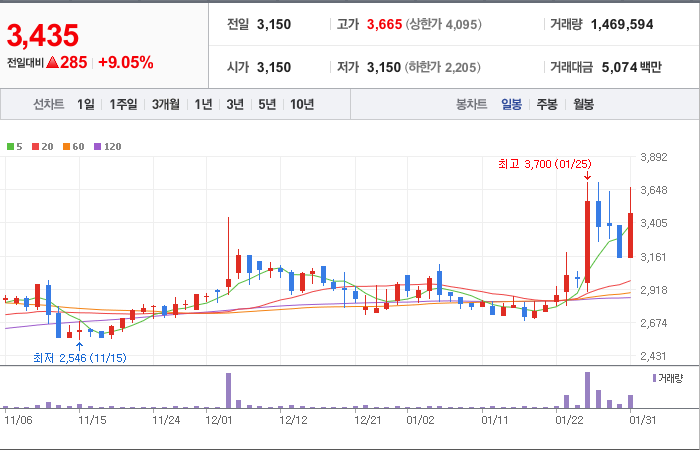
Task: Click the 거래량 1,469,594 figure
Action: point(622,24)
